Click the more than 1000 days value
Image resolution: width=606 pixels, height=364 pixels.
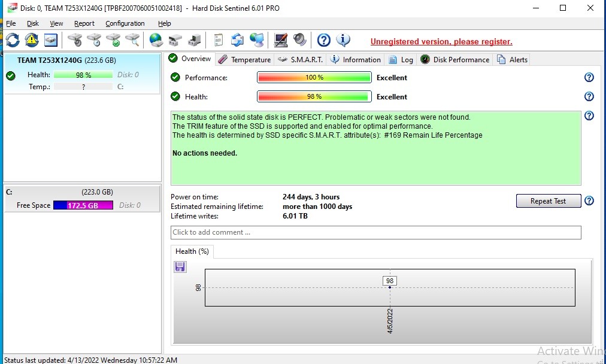click(317, 207)
